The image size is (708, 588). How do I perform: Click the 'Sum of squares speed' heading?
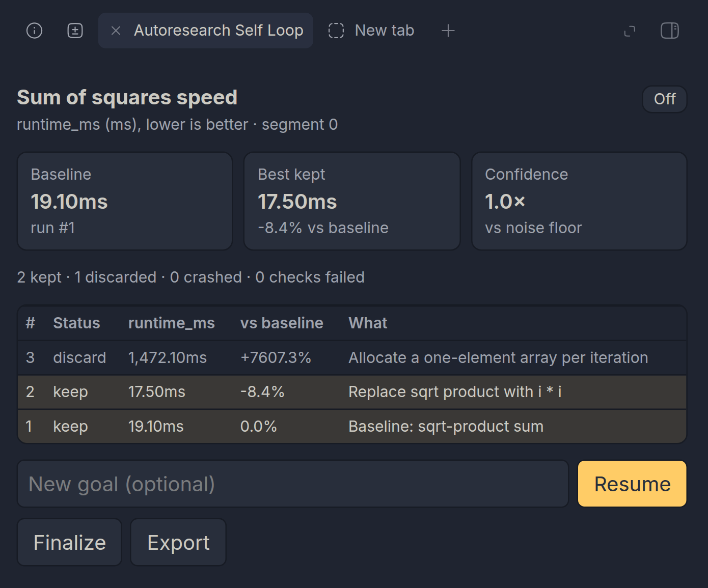coord(127,97)
